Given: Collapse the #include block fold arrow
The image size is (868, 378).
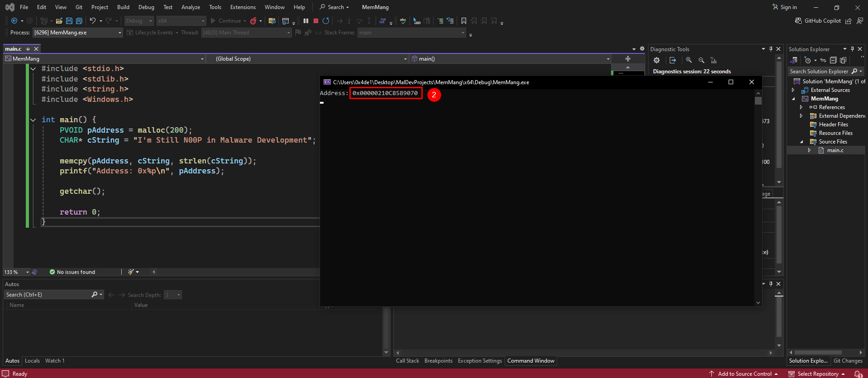Looking at the screenshot, I should pos(33,69).
